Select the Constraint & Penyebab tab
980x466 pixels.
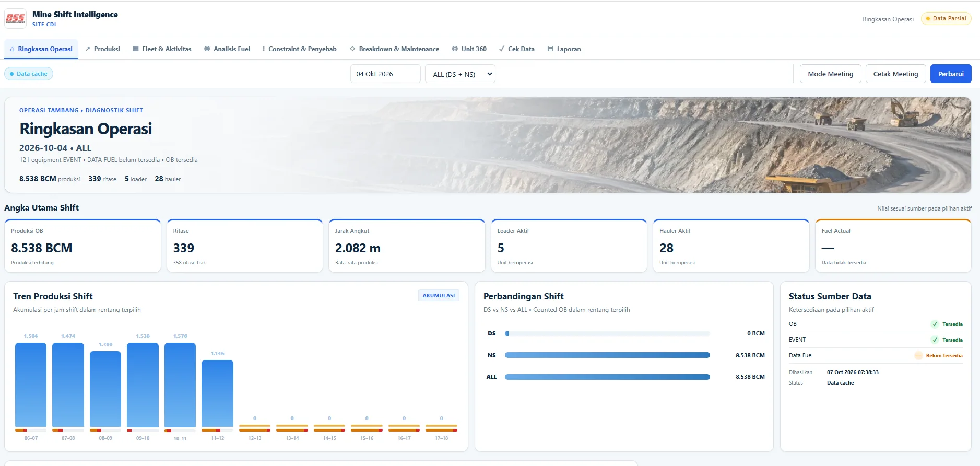tap(299, 49)
